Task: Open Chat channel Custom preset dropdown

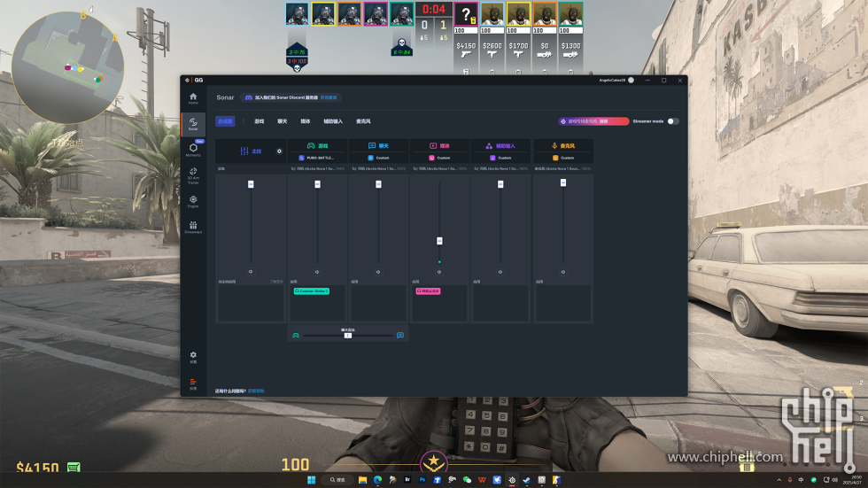Action: [x=379, y=158]
